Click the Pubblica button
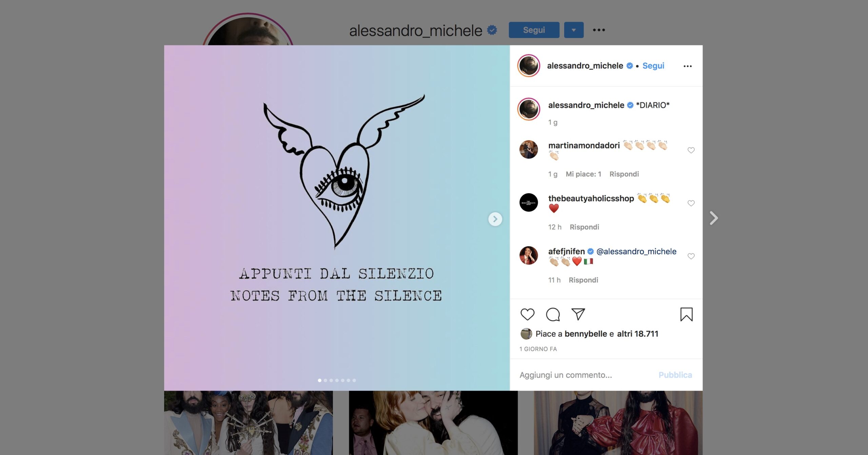 (x=675, y=375)
